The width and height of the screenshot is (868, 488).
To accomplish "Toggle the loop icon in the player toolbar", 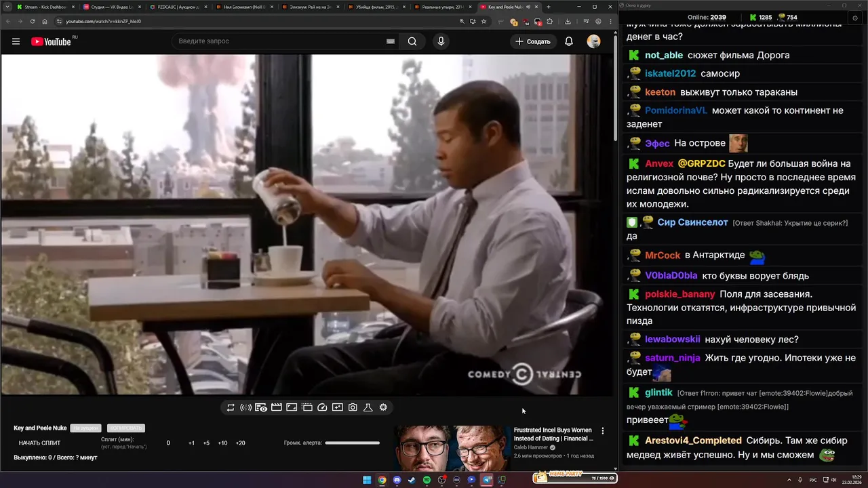I will 231,407.
